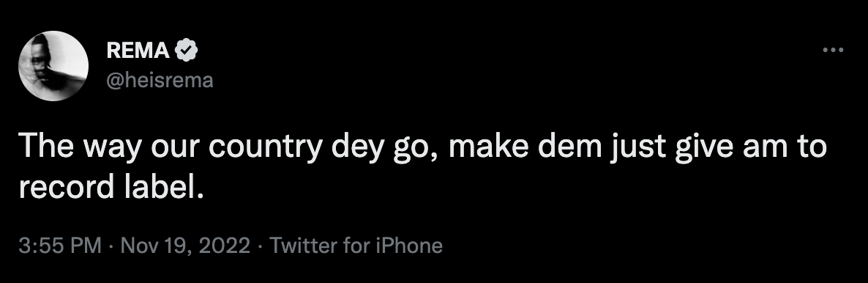
Task: Open the tweet's three-dot more options menu
Action: 833,50
